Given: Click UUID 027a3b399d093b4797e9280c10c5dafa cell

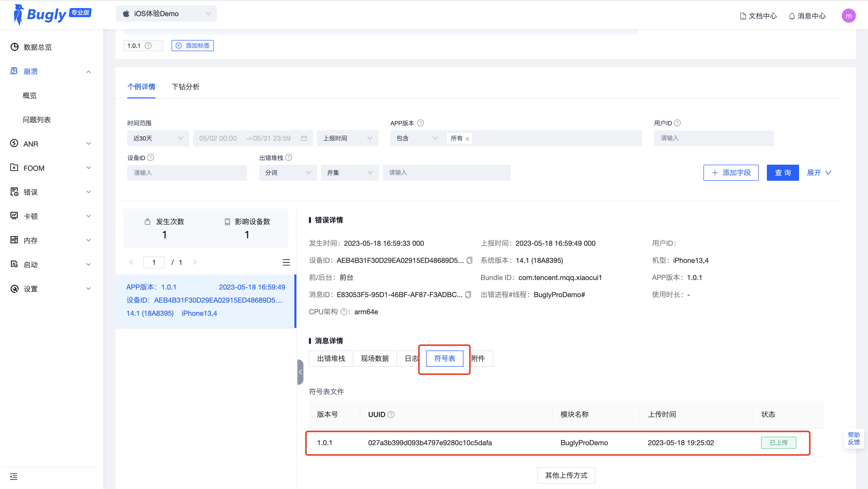Looking at the screenshot, I should click(x=430, y=443).
